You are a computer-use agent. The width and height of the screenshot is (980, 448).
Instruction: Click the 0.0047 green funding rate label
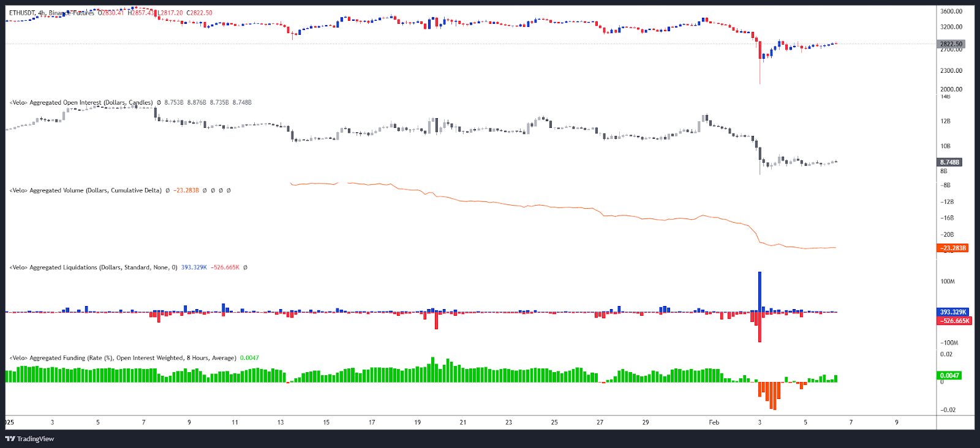click(949, 375)
